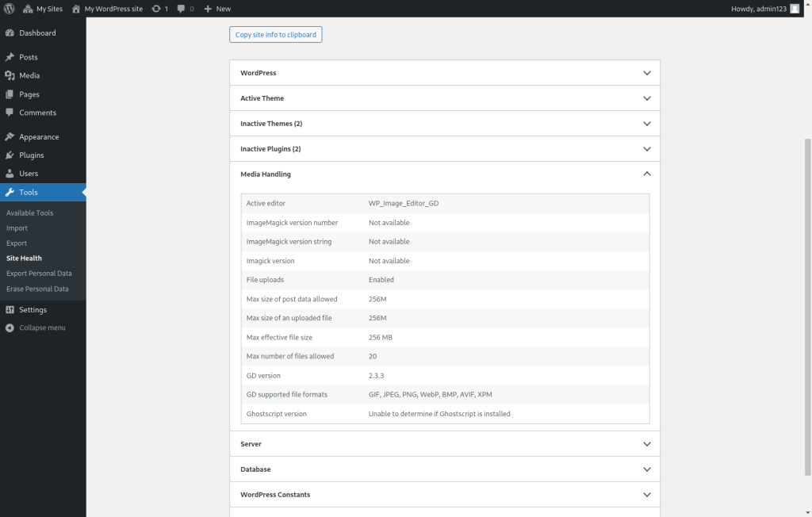Select ImageMagick version number label

pyautogui.click(x=292, y=223)
